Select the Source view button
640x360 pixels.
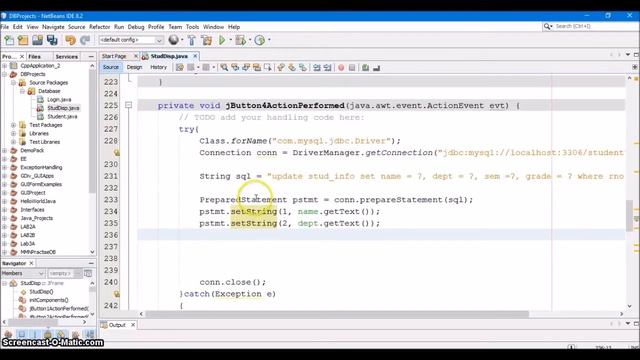click(x=111, y=67)
